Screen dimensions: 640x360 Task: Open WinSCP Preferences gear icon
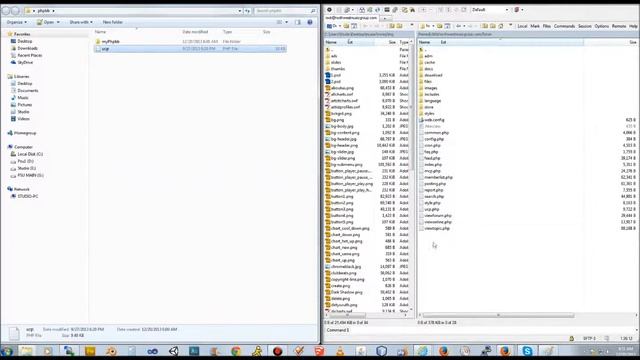[x=329, y=10]
